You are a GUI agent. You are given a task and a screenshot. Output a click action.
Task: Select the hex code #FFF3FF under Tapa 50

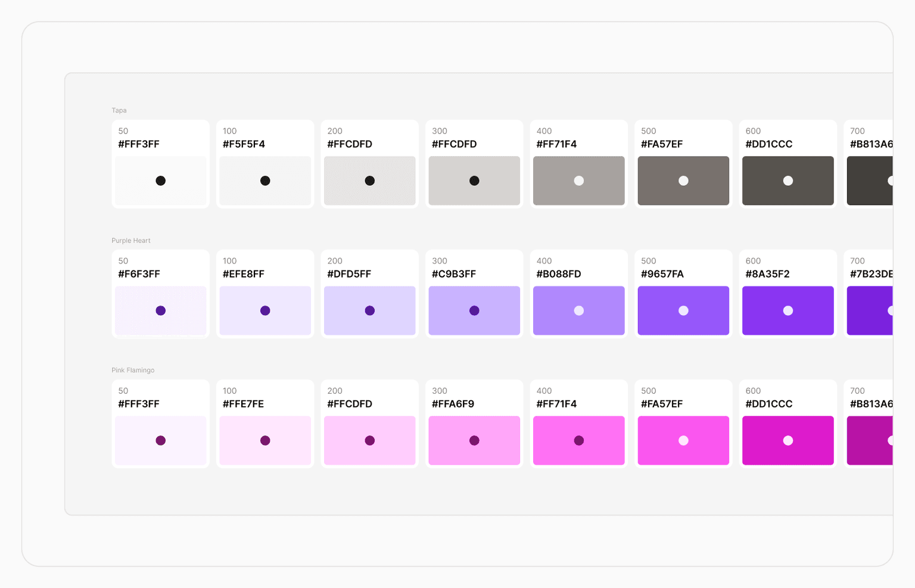139,144
